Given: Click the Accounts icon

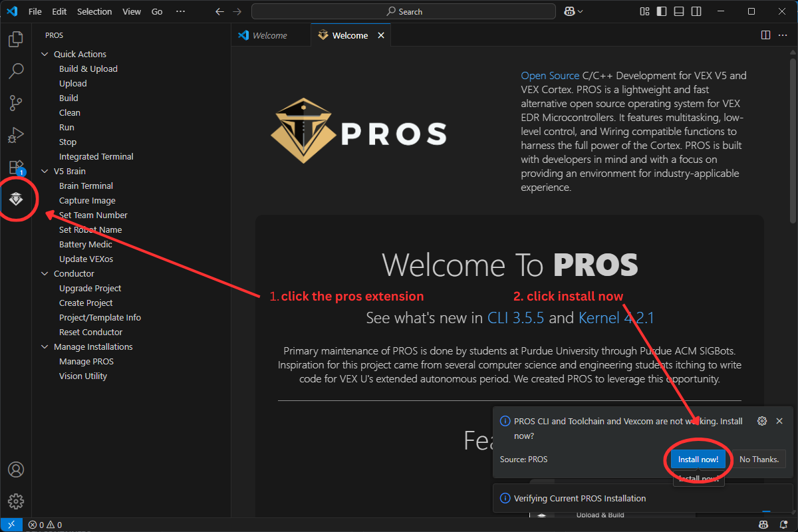Looking at the screenshot, I should 16,469.
